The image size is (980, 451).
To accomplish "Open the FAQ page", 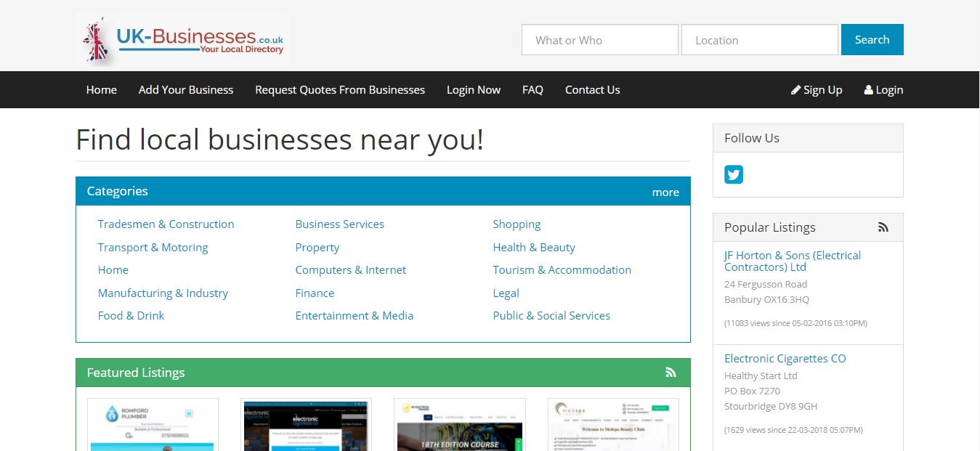I will point(532,90).
